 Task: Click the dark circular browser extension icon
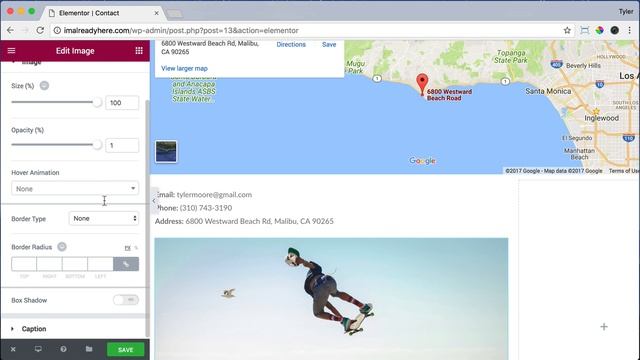click(x=615, y=30)
